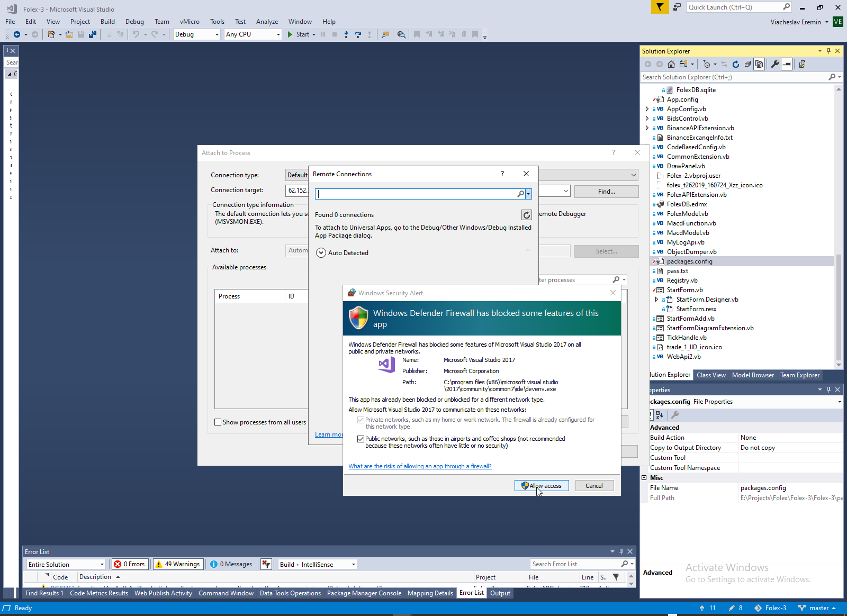Click the refresh icon in Remote Connections

[526, 215]
